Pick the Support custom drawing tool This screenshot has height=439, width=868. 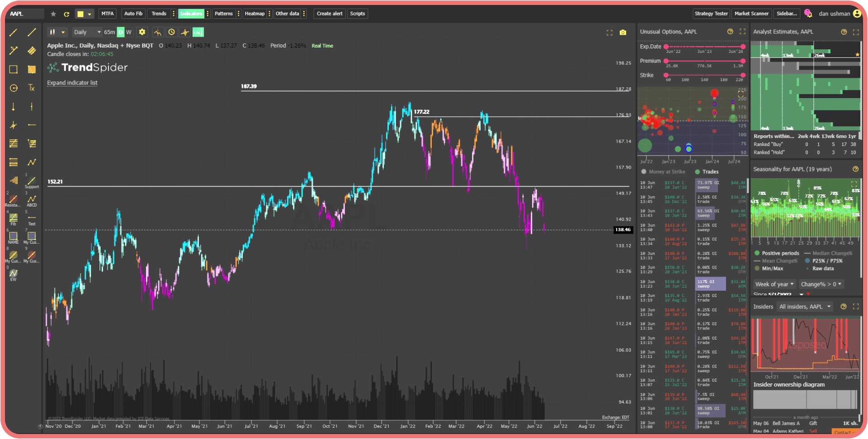pos(32,182)
